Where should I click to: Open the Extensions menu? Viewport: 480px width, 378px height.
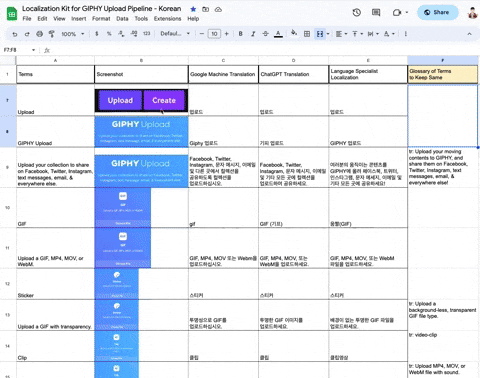(x=167, y=19)
